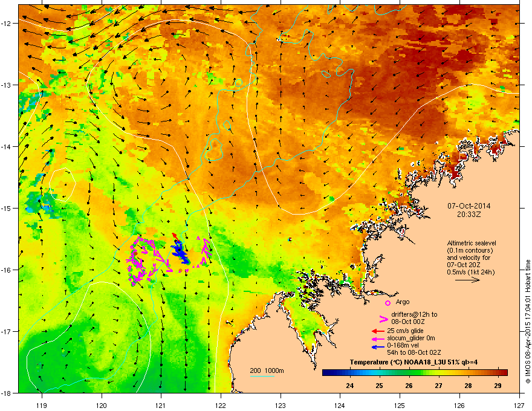Viewport: 532px width, 411px height.
Task: Click the black 0.5m/s velocity scale arrow
Action: point(467,280)
